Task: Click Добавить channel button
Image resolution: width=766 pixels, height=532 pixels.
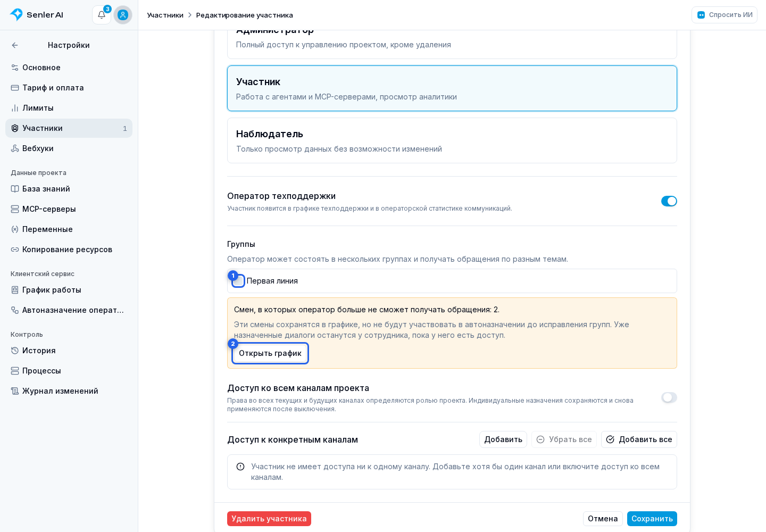Action: point(503,439)
